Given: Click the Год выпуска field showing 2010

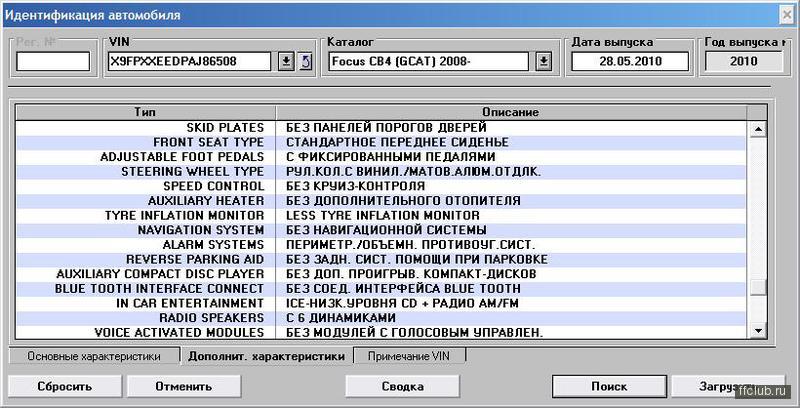Looking at the screenshot, I should coord(743,62).
